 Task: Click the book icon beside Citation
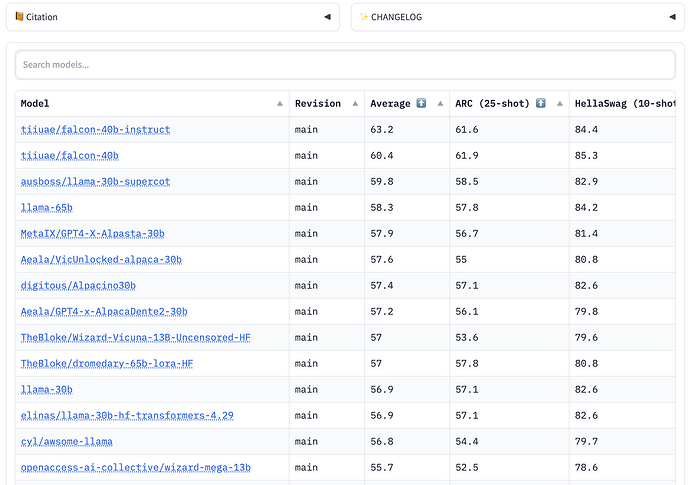[20, 17]
